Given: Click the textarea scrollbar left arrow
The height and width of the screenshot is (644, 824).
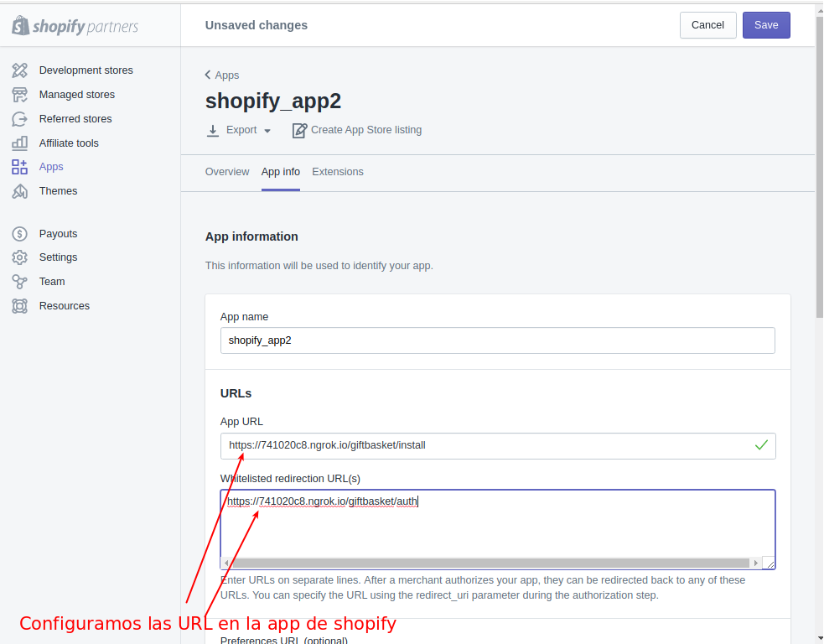Looking at the screenshot, I should (226, 563).
